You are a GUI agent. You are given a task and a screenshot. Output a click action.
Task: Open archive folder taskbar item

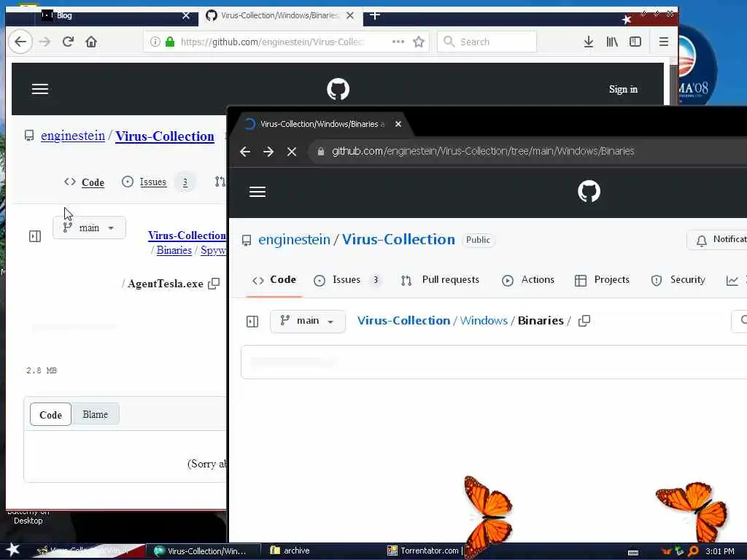point(290,551)
